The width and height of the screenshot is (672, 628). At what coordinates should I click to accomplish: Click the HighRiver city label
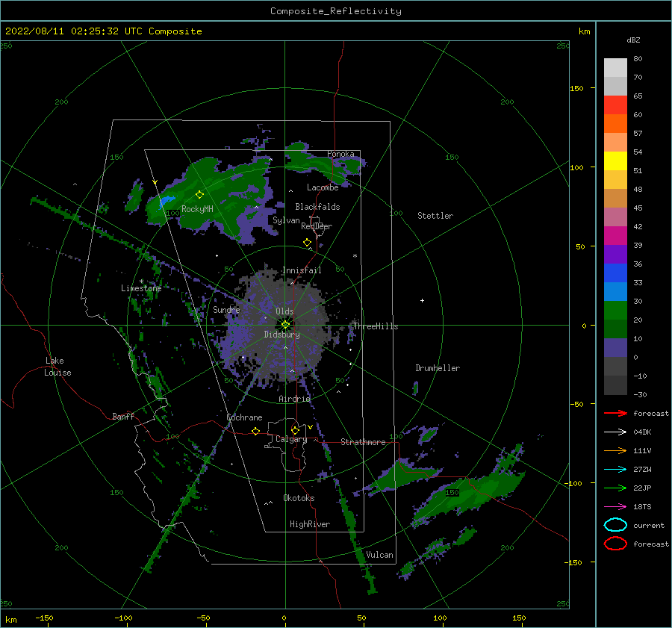310,524
